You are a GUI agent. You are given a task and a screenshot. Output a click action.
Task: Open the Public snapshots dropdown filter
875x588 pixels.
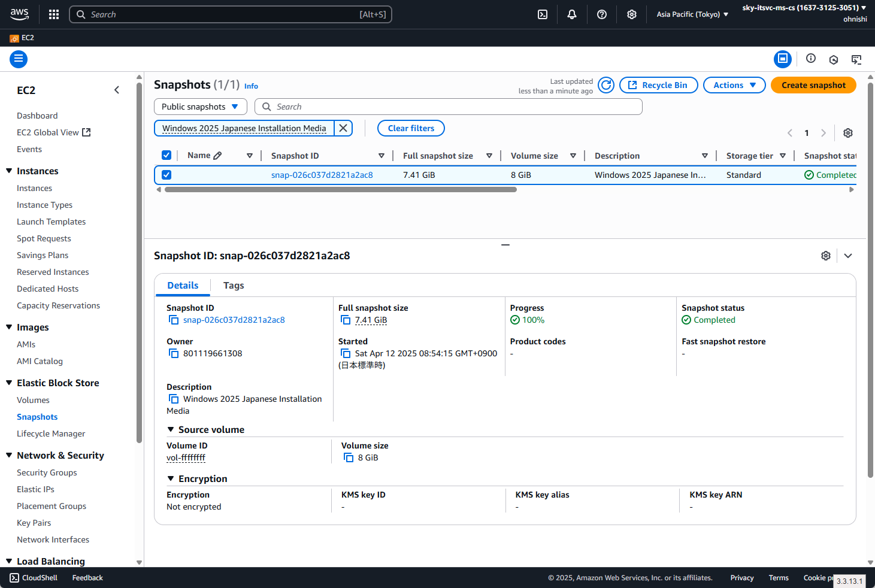(200, 106)
